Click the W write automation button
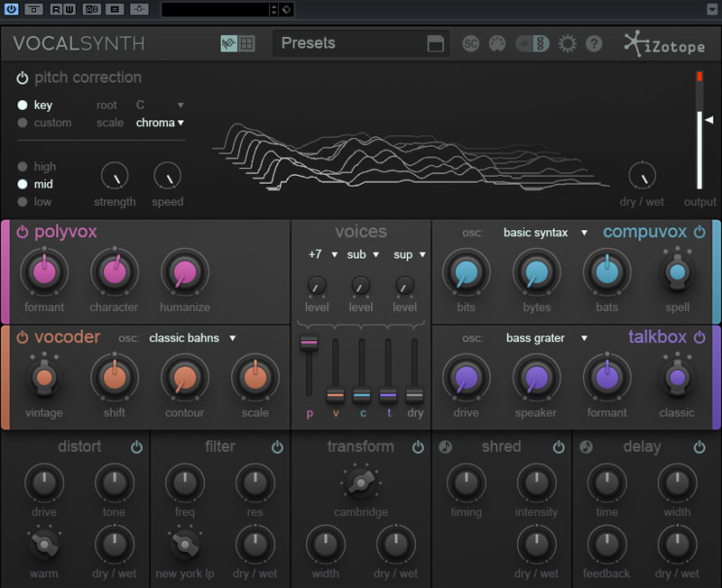 (x=69, y=9)
